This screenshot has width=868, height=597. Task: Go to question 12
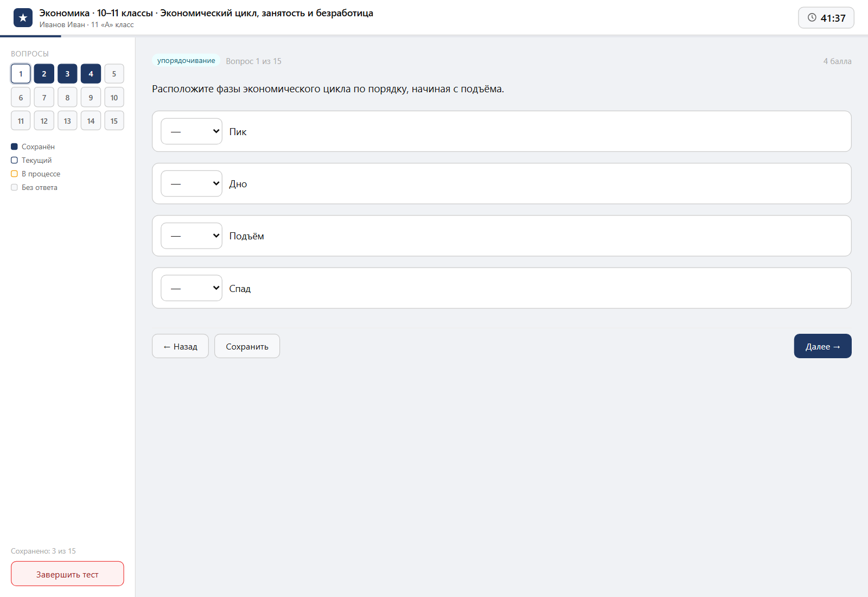[44, 121]
